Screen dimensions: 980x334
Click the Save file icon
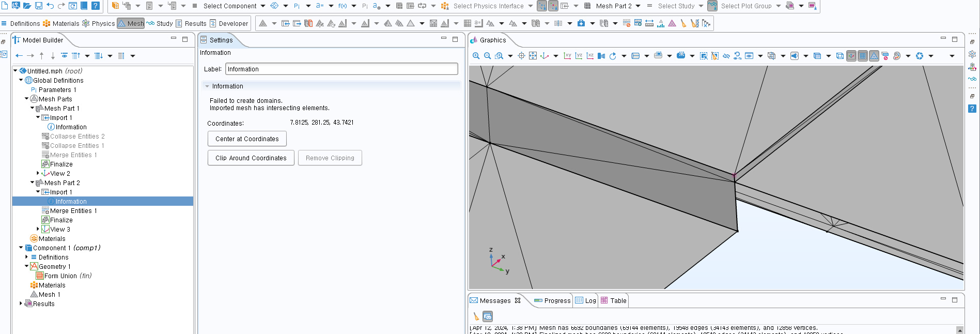tap(39, 6)
